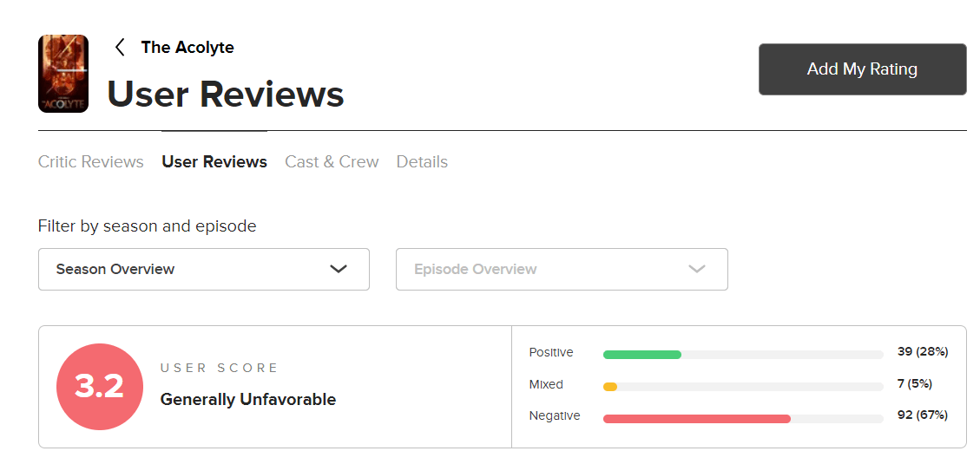
Task: Open The Acolyte poster thumbnail
Action: coord(63,74)
